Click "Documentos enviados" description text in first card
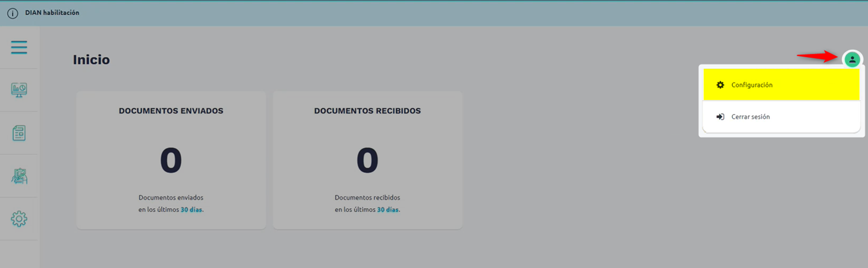Image resolution: width=868 pixels, height=268 pixels. point(171,198)
